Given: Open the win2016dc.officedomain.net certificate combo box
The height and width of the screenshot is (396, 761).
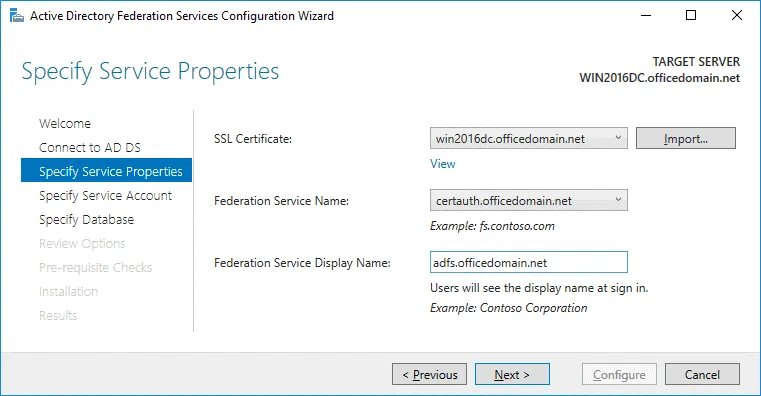Looking at the screenshot, I should click(x=529, y=138).
